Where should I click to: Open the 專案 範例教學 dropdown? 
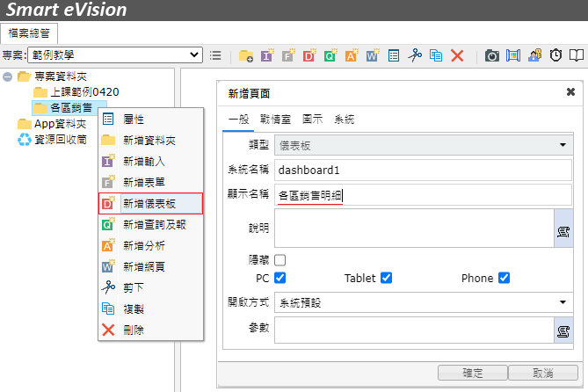tap(115, 55)
